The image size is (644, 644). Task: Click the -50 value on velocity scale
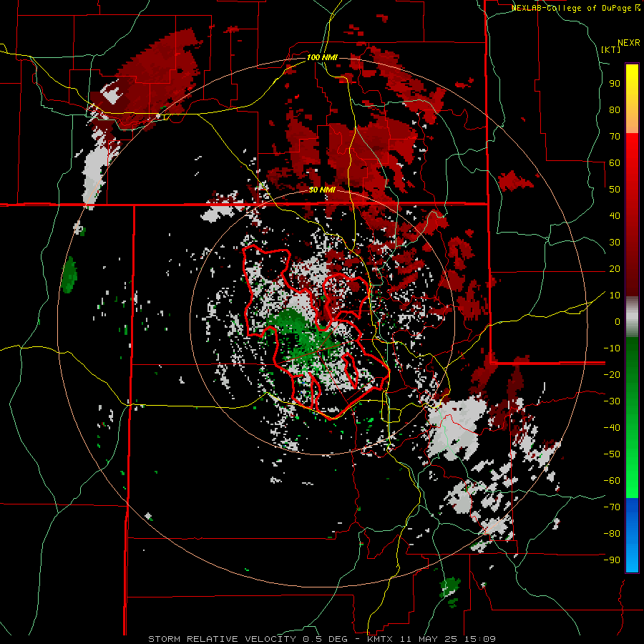coord(612,454)
